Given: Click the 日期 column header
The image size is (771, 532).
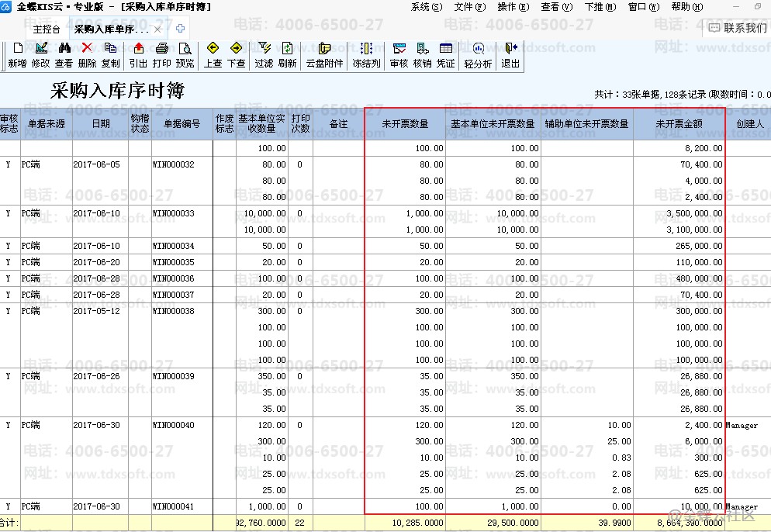Looking at the screenshot, I should pyautogui.click(x=100, y=124).
